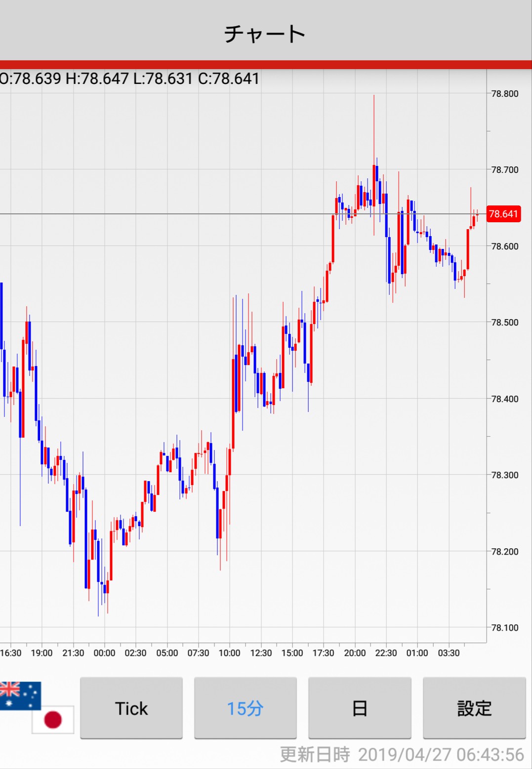532x769 pixels.
Task: Switch chart to Tick view
Action: click(x=131, y=708)
